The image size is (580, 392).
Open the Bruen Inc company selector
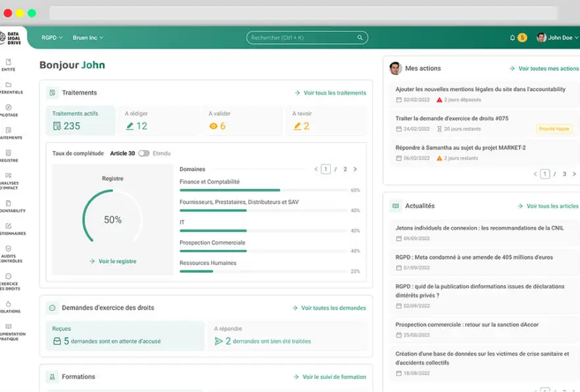(88, 37)
